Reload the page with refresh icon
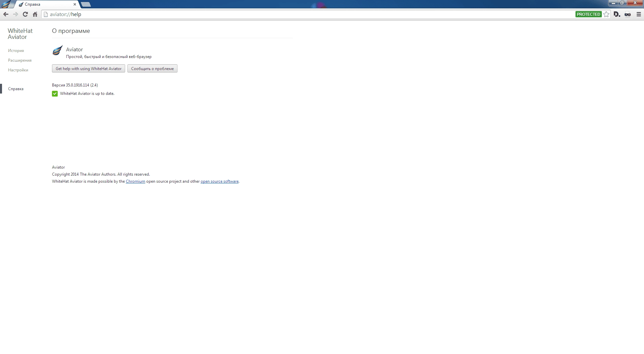This screenshot has width=644, height=354. pos(25,14)
